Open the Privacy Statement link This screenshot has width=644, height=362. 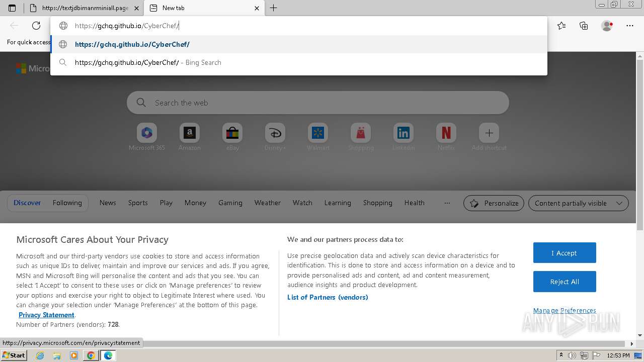pos(46,315)
